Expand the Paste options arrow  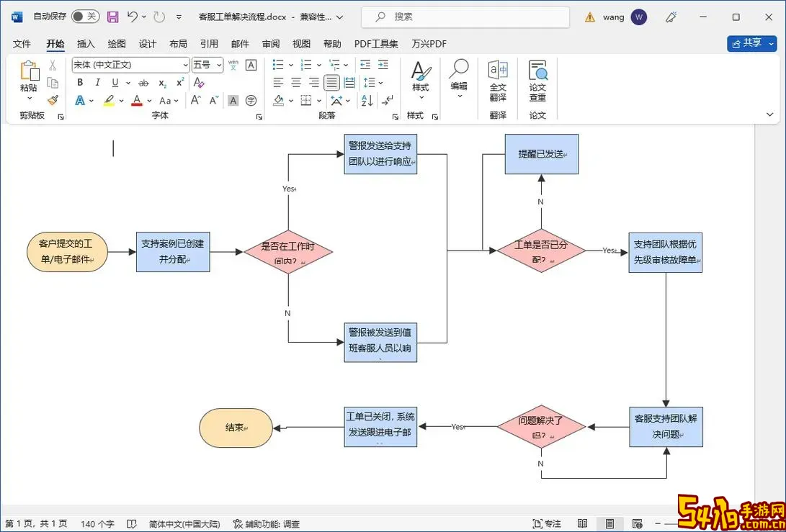click(29, 99)
